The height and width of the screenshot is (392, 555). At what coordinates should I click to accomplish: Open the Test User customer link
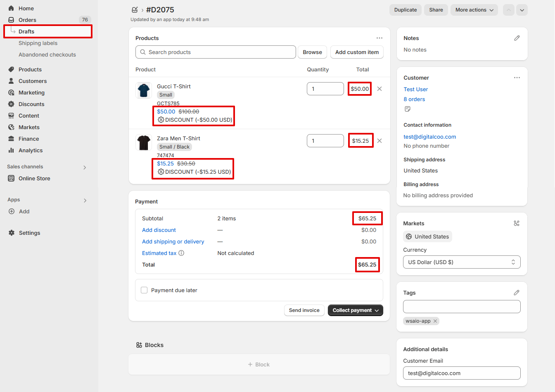click(x=415, y=89)
